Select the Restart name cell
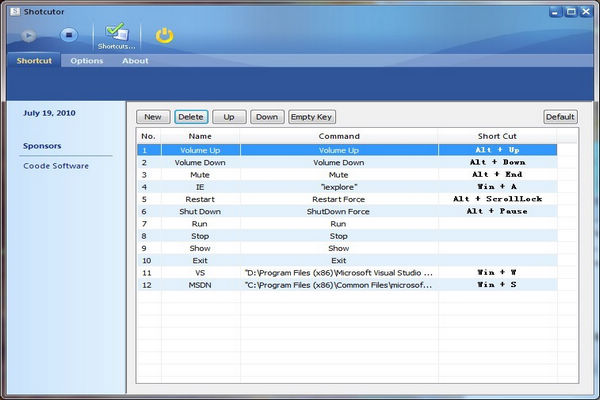 [200, 199]
